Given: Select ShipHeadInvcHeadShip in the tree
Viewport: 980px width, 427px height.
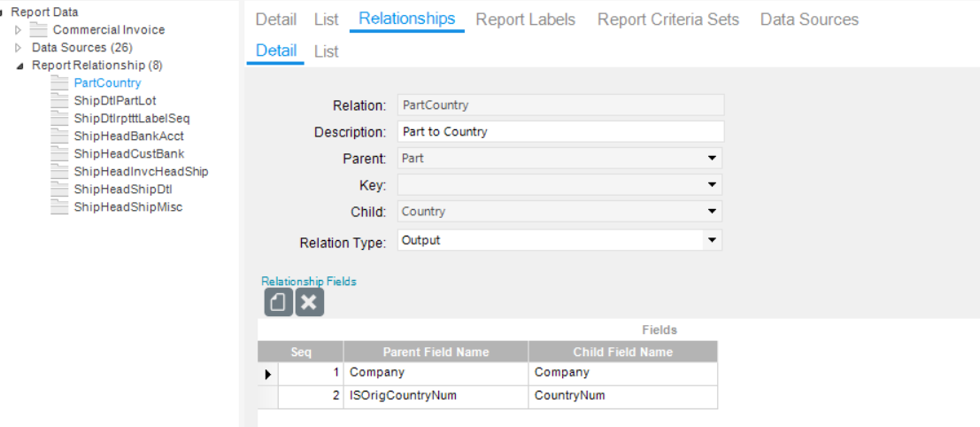Looking at the screenshot, I should tap(141, 171).
